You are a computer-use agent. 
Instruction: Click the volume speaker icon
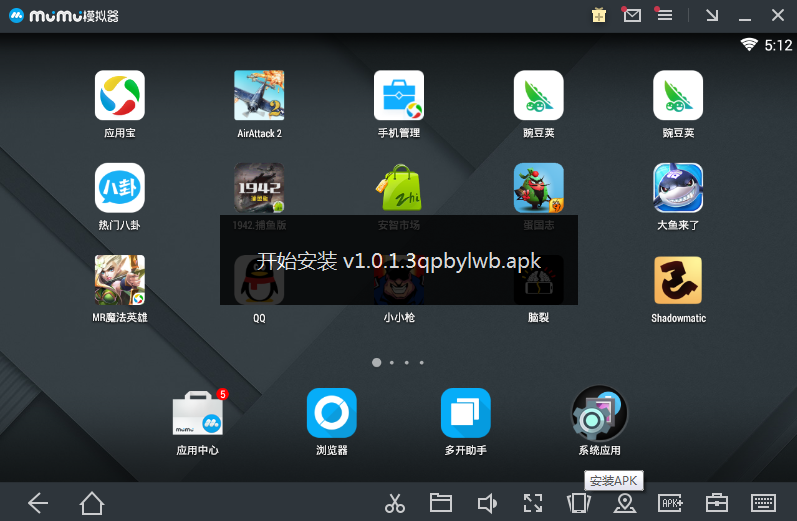point(487,503)
